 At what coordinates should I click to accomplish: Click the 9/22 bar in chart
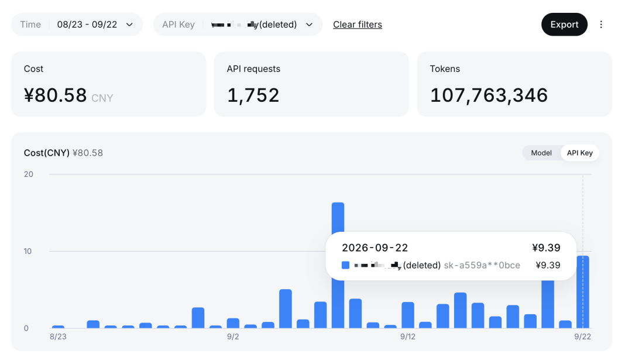coord(583,292)
